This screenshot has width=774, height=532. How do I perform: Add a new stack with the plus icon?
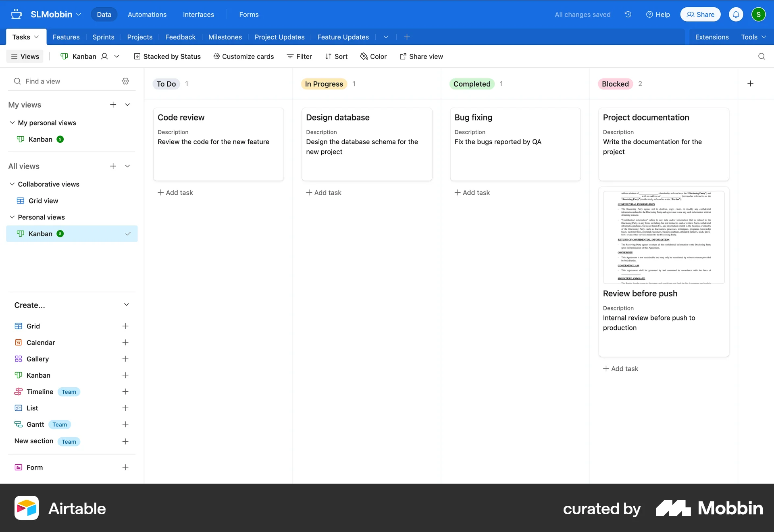coord(750,83)
